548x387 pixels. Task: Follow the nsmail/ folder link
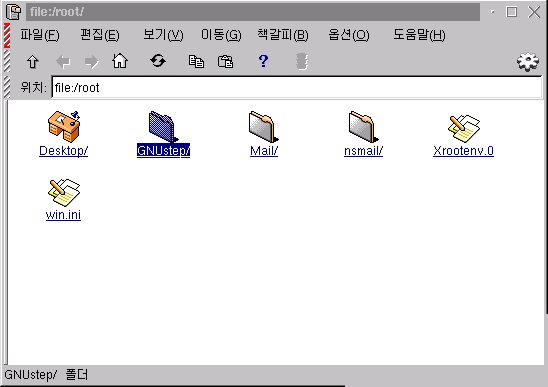[x=363, y=151]
